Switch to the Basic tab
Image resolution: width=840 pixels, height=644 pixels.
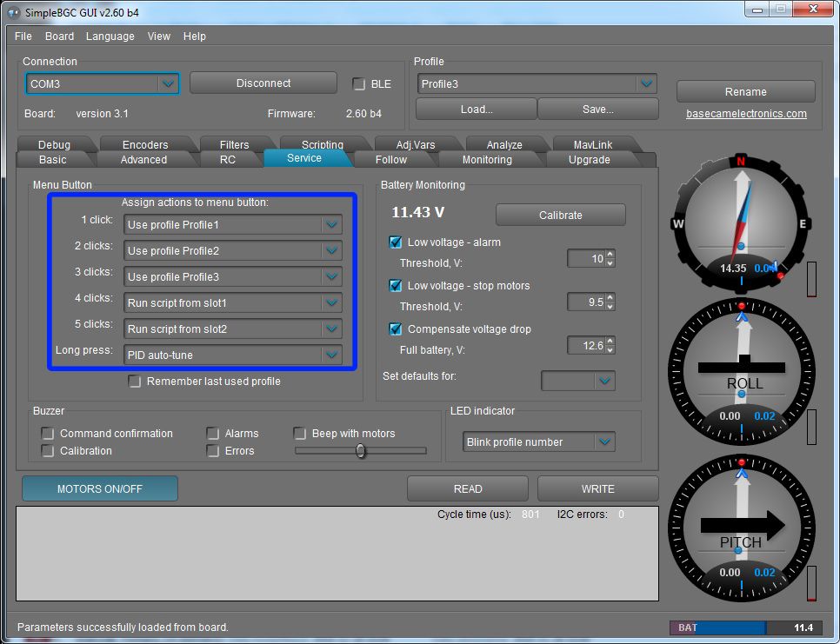click(53, 160)
